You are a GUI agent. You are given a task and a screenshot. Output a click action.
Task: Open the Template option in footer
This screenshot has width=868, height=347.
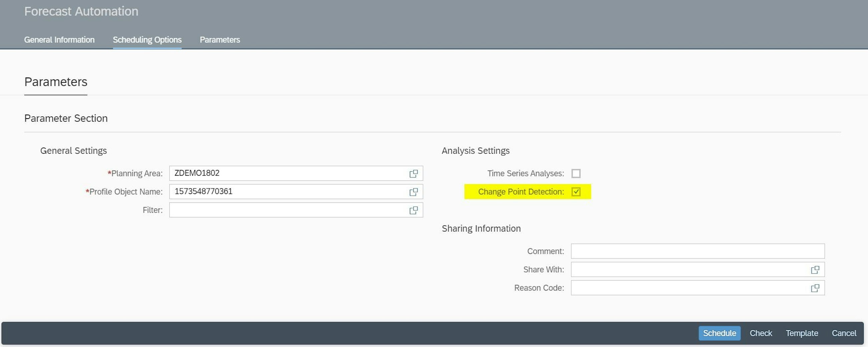(x=802, y=333)
